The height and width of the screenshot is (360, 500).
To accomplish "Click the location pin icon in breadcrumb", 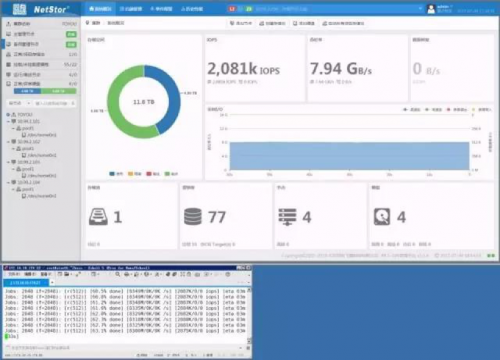I will click(x=87, y=23).
